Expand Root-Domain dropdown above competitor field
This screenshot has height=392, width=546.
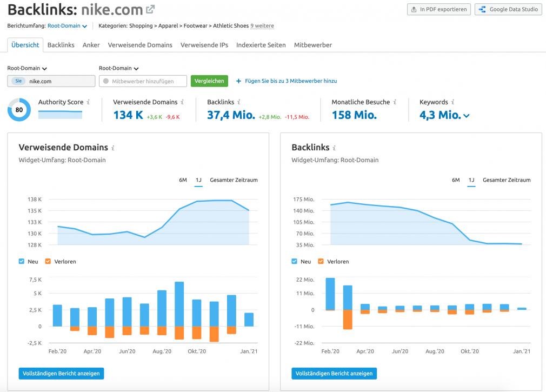(x=119, y=68)
